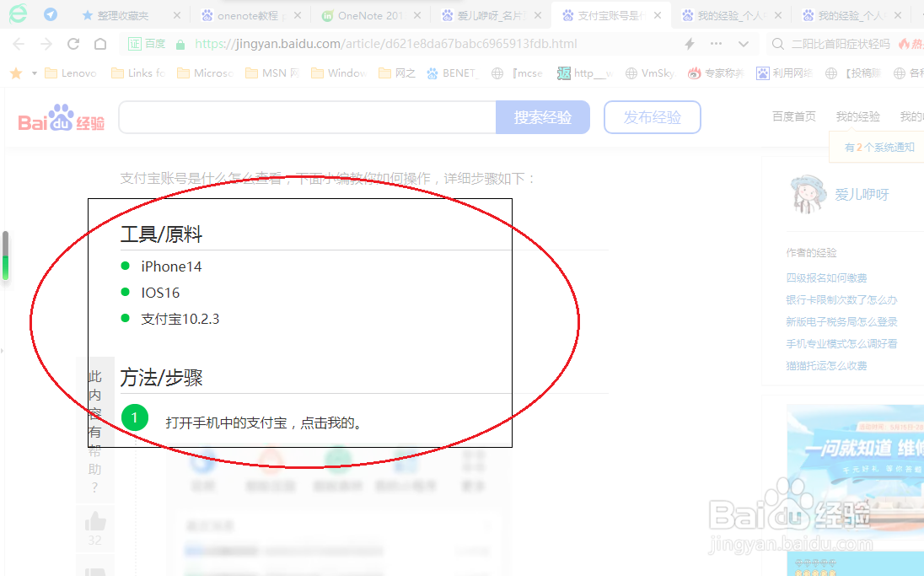Screen dimensions: 924x576
Task: Click the URL address bar
Action: click(x=386, y=44)
